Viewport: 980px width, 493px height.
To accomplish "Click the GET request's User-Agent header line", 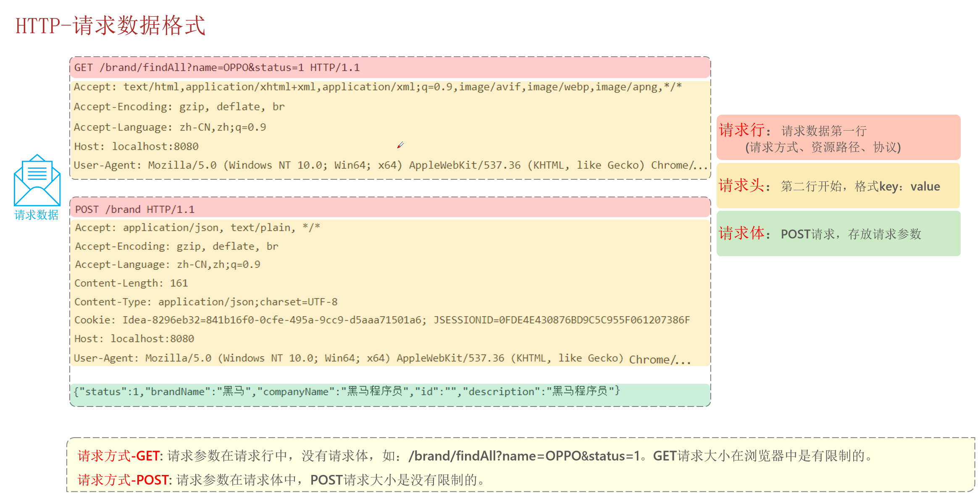I will tap(391, 165).
